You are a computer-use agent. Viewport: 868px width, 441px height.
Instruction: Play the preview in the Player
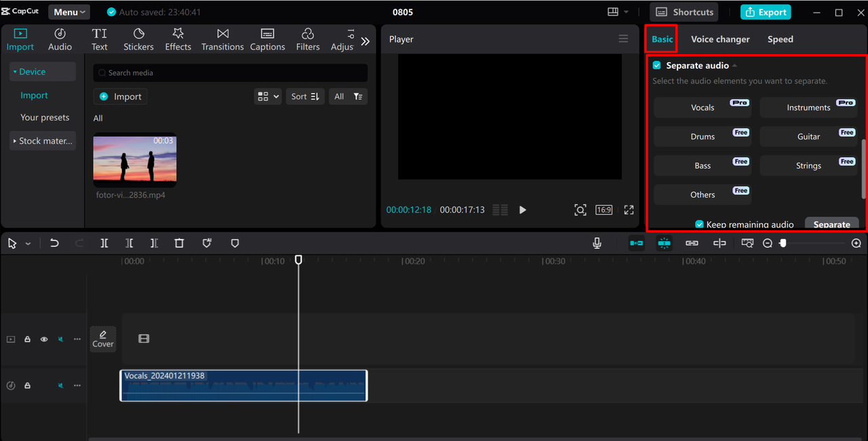(x=523, y=210)
